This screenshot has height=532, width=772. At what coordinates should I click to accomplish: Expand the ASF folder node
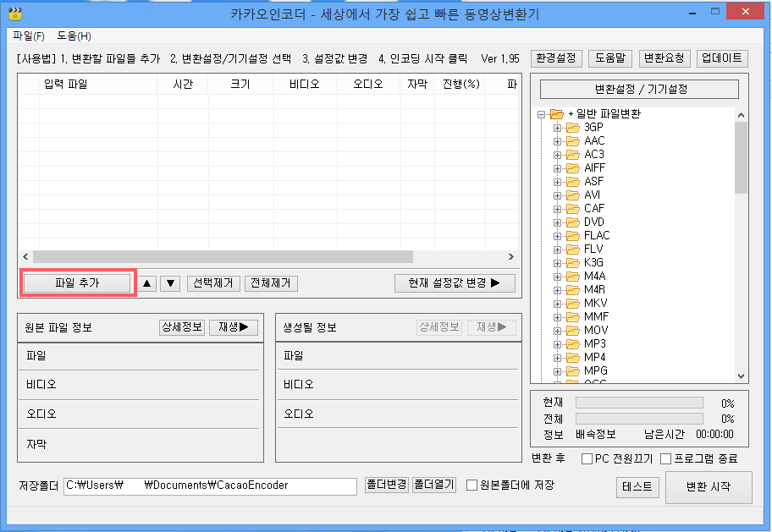pyautogui.click(x=557, y=182)
